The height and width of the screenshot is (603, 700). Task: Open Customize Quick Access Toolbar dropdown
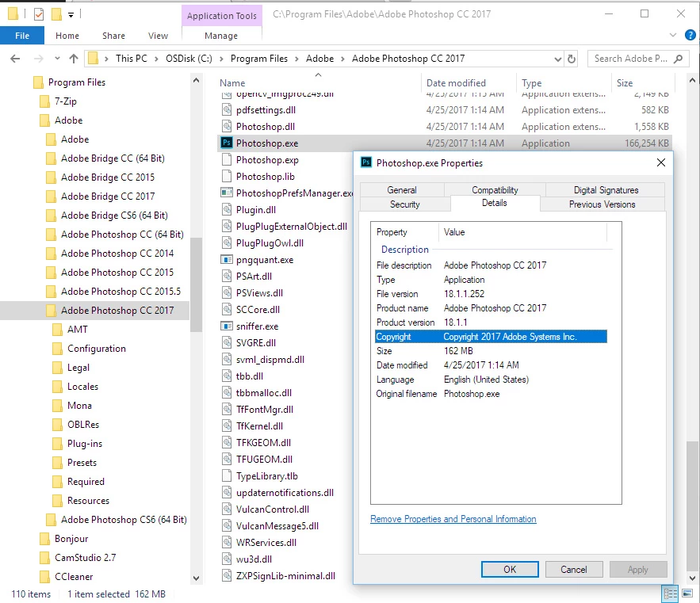point(71,15)
